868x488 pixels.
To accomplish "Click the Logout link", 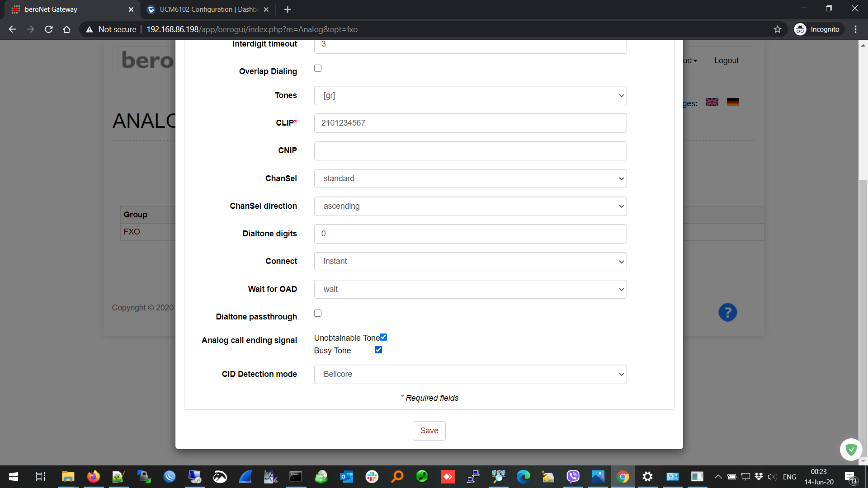I will pos(726,61).
